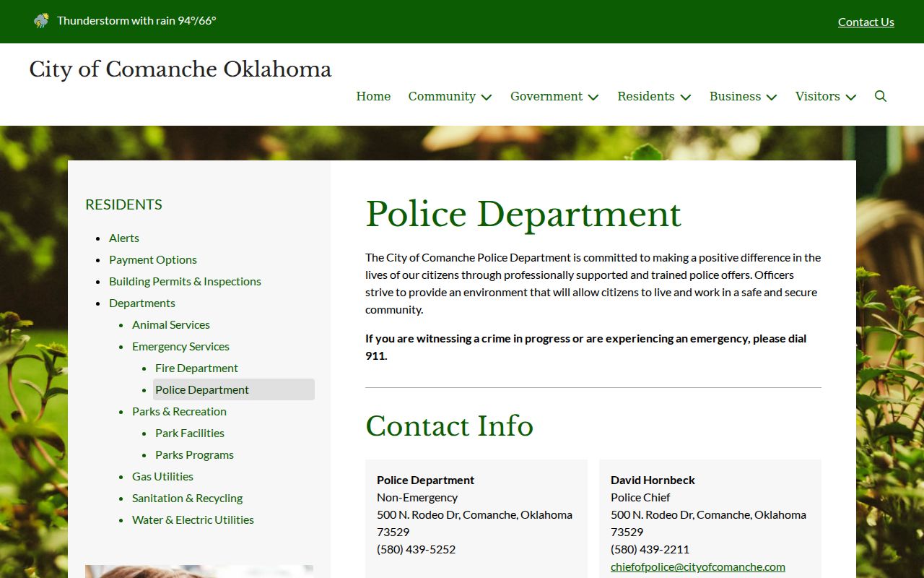Open Building Permits & Inspections link
The height and width of the screenshot is (578, 924).
(x=185, y=281)
